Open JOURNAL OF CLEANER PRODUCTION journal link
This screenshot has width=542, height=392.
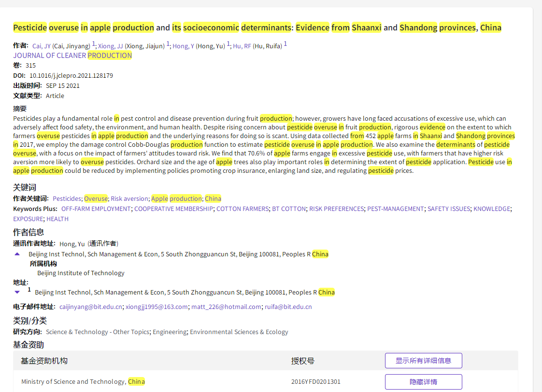point(72,55)
